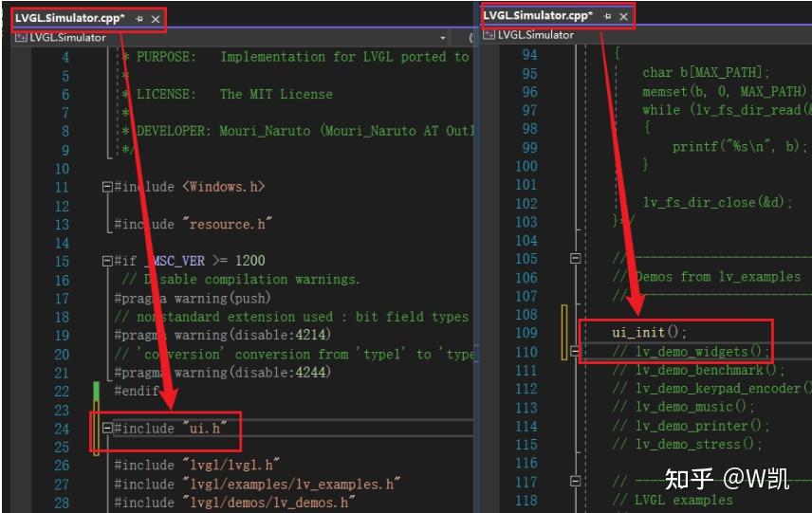This screenshot has width=812, height=513.
Task: Click line number 24 in left pane
Action: [x=62, y=429]
